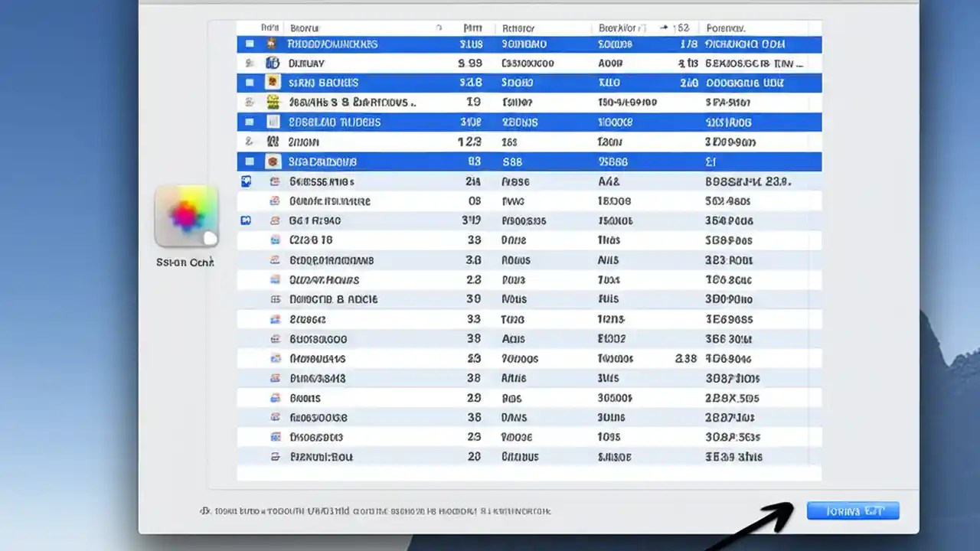The width and height of the screenshot is (980, 551).
Task: Check the checkbox on the top selected row
Action: tap(249, 44)
